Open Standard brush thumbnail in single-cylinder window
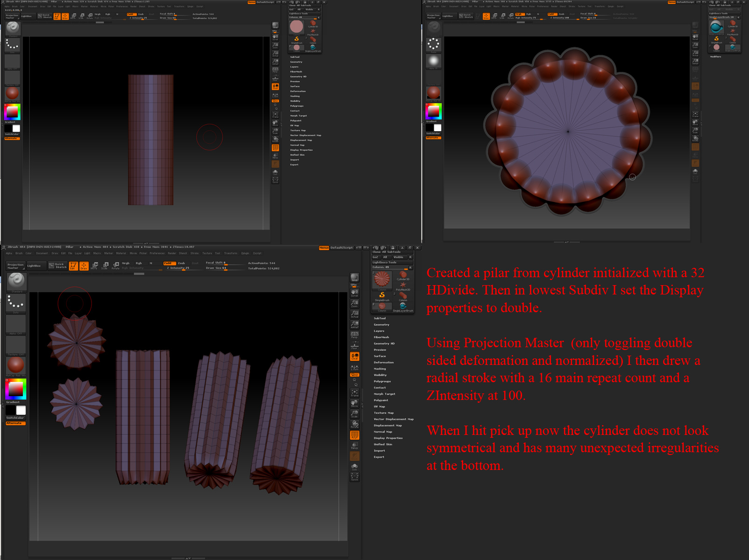This screenshot has width=749, height=560. [13, 28]
